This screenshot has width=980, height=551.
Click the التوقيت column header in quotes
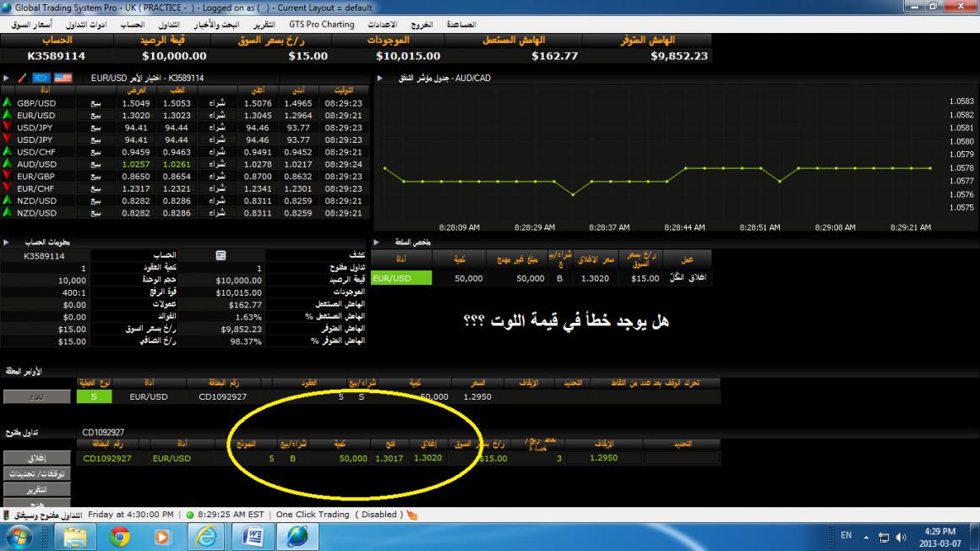point(343,90)
